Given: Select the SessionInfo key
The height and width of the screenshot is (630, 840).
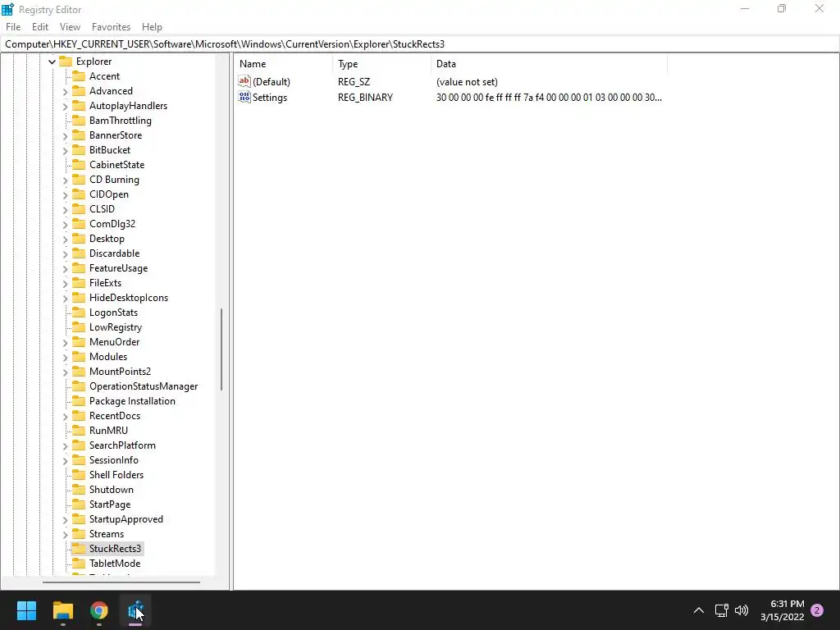Looking at the screenshot, I should [113, 460].
